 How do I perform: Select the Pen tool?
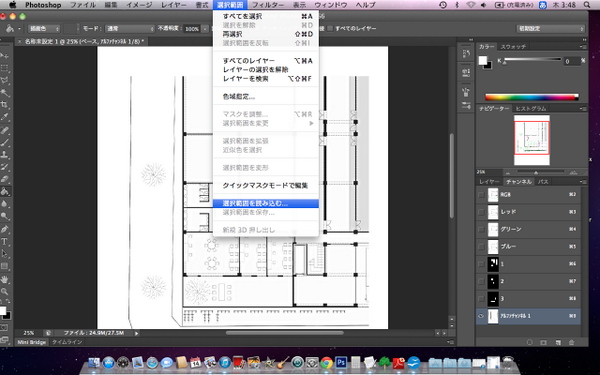(5, 229)
